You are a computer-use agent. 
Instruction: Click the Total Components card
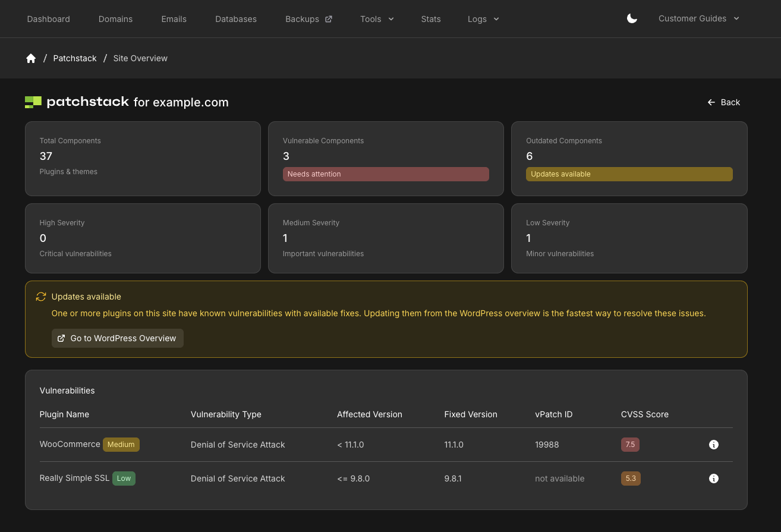tap(143, 159)
